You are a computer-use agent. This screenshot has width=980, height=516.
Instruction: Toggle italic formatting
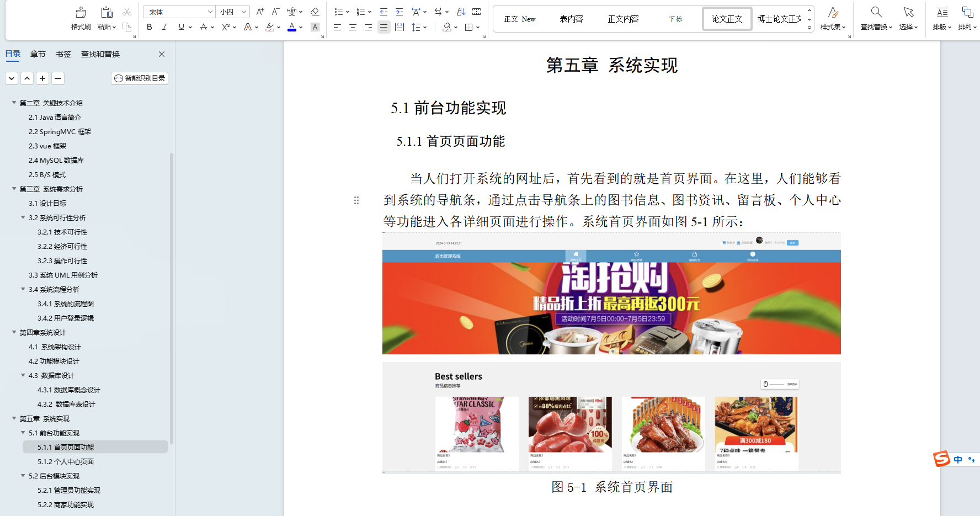pos(164,27)
